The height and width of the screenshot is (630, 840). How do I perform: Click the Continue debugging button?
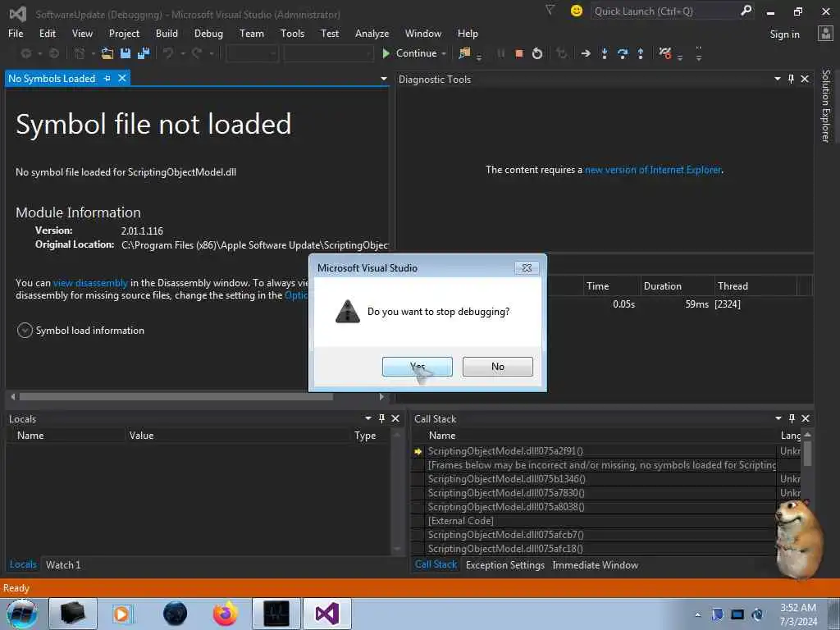pyautogui.click(x=410, y=53)
